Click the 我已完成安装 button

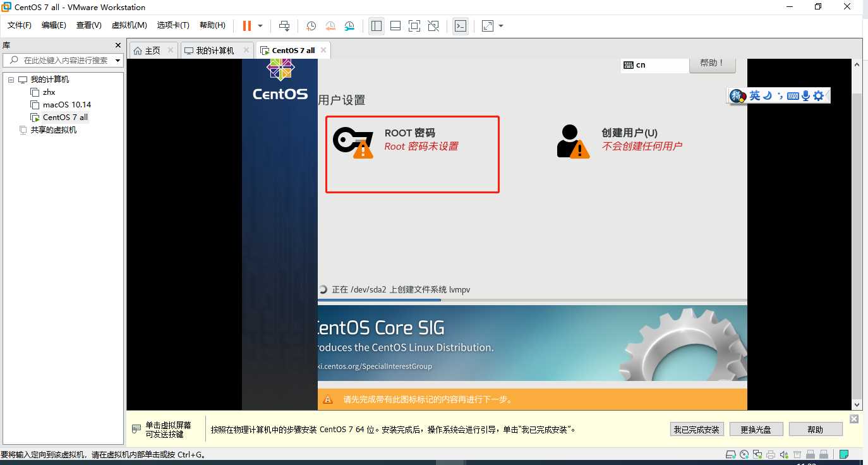[x=696, y=430]
